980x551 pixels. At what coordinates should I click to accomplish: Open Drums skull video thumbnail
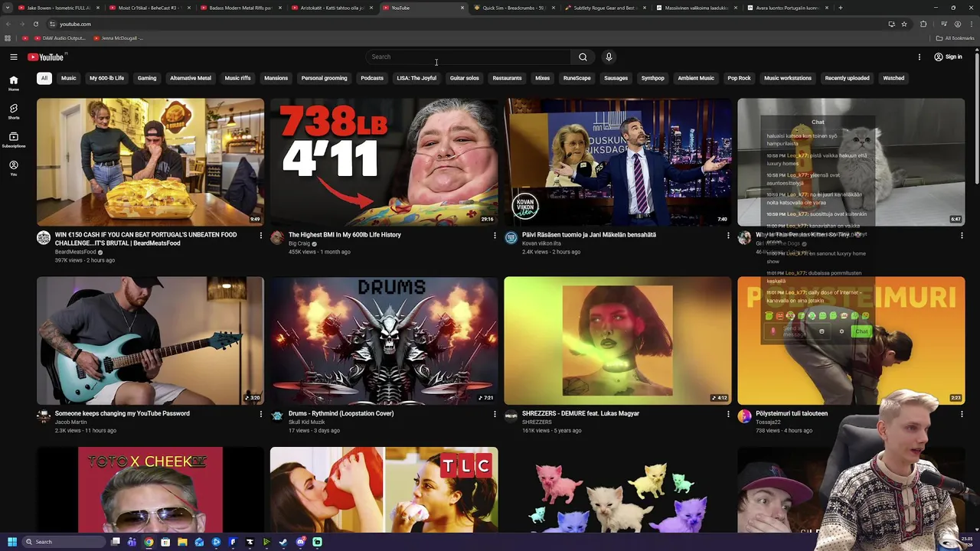click(x=384, y=341)
